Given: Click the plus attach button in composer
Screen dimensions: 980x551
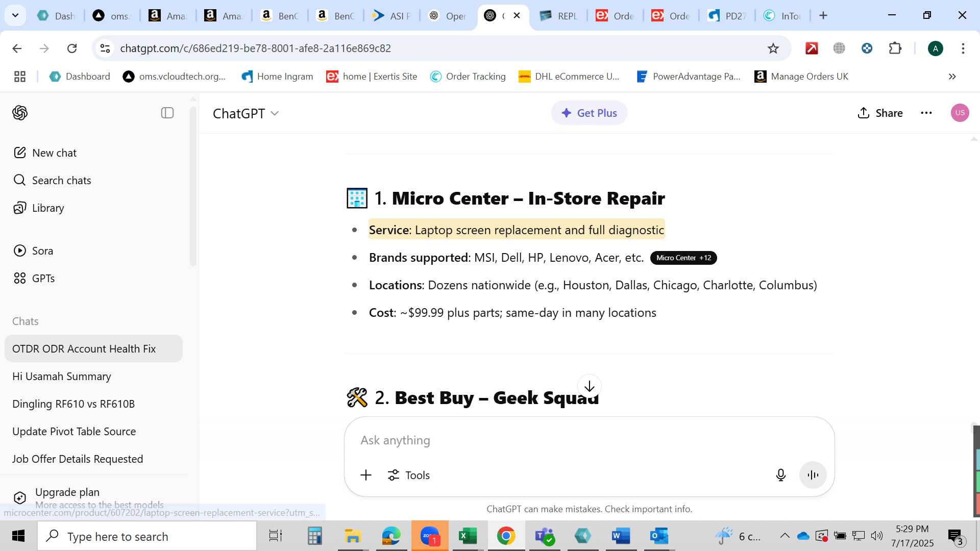Looking at the screenshot, I should click(366, 475).
